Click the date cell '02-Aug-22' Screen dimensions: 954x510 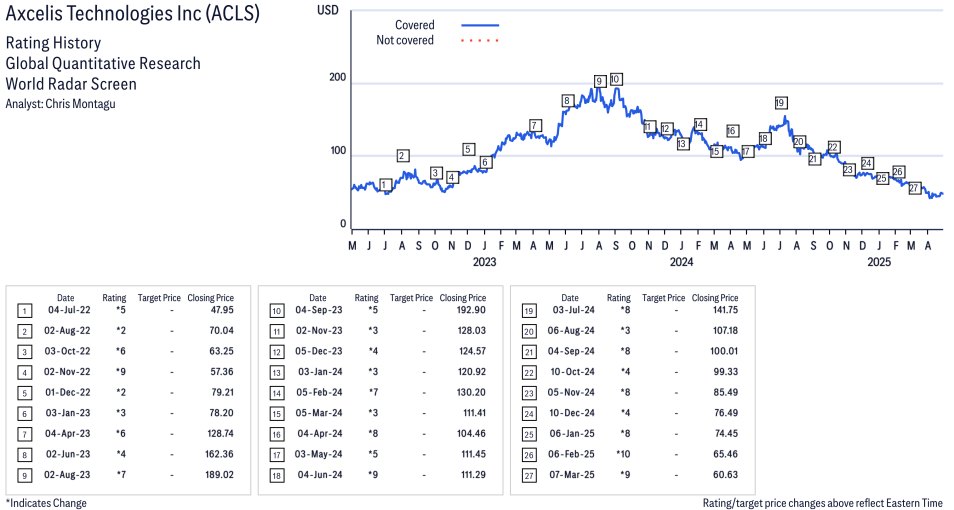pos(67,330)
